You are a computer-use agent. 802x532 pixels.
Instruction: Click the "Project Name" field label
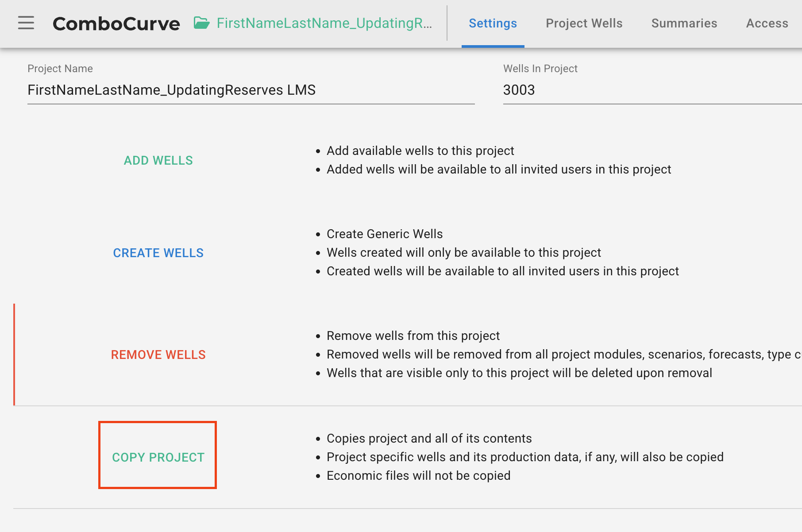[x=60, y=69]
